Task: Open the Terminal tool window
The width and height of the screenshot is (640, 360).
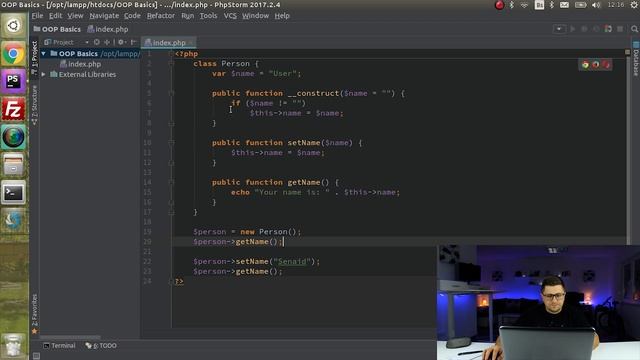Action: [x=59, y=345]
